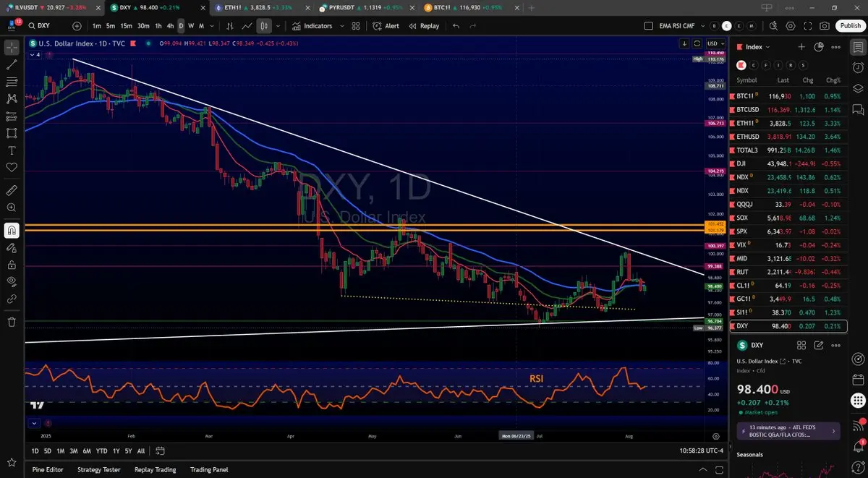Image resolution: width=868 pixels, height=478 pixels.
Task: Open the go to date calendar icon
Action: (160, 451)
